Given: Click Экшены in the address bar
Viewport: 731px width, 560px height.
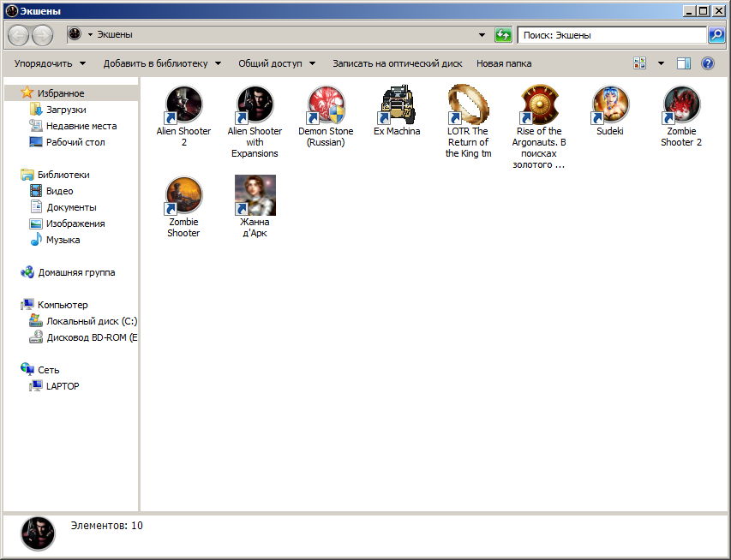Looking at the screenshot, I should tap(115, 34).
